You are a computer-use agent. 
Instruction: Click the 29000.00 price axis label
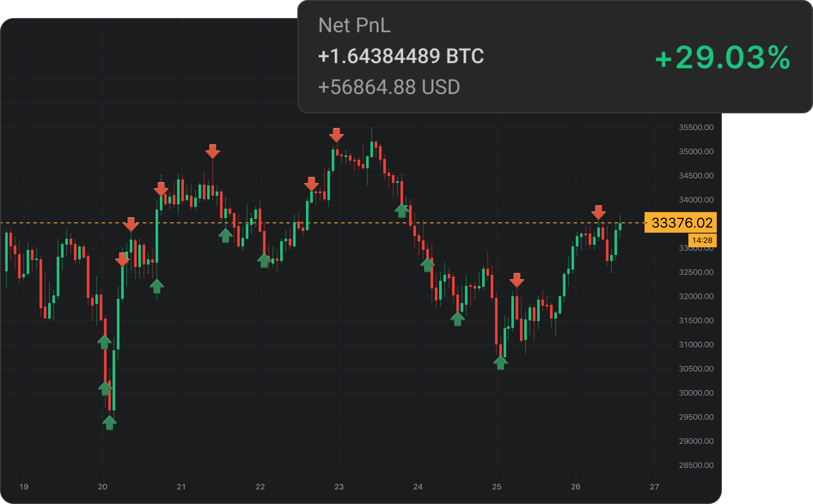696,441
